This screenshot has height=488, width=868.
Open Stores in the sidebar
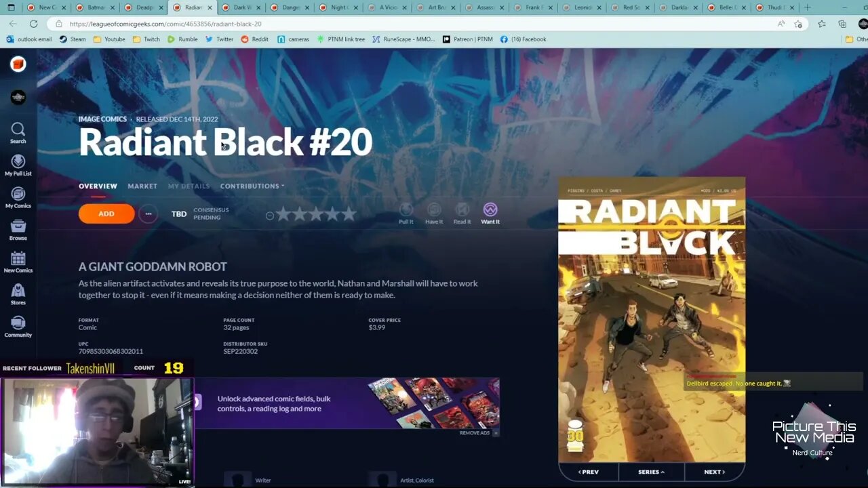18,295
